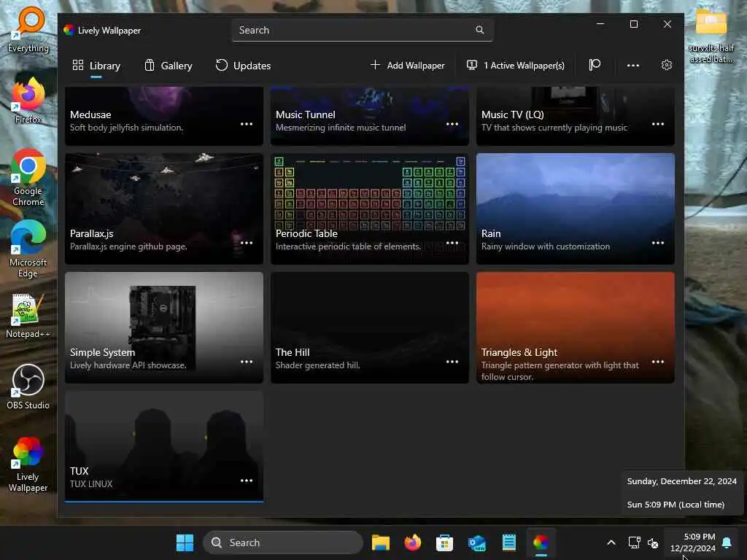Select the Simple System wallpaper thumbnail
Screen dimensions: 747x560
pyautogui.click(x=164, y=327)
